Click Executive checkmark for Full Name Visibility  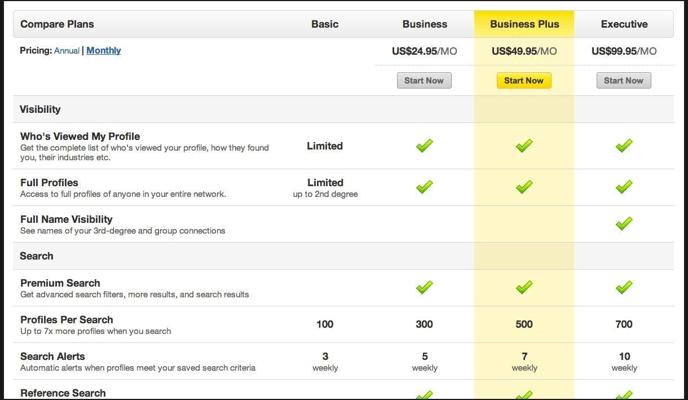click(x=624, y=223)
